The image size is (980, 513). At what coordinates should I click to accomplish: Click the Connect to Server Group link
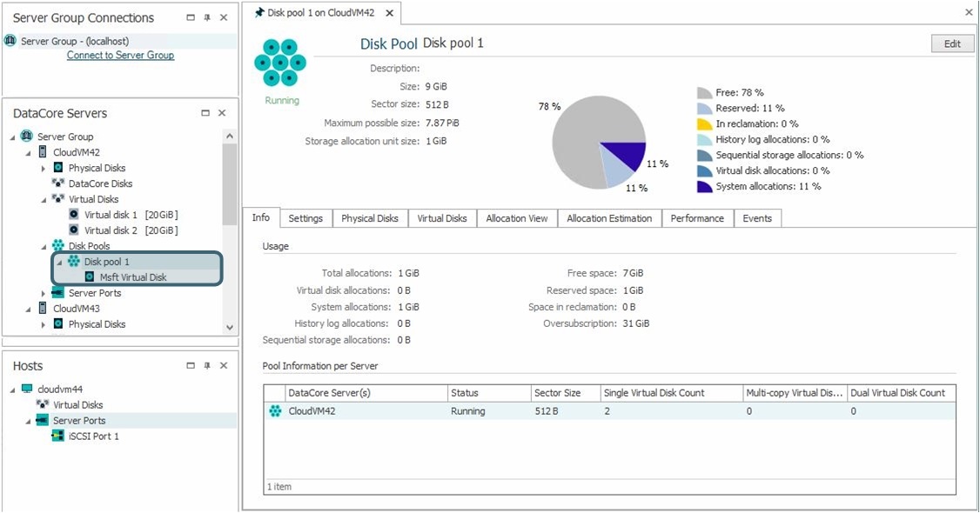tap(120, 56)
